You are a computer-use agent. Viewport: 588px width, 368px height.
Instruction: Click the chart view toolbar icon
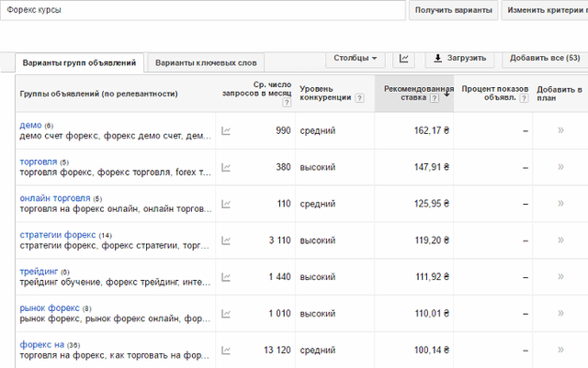pos(403,59)
